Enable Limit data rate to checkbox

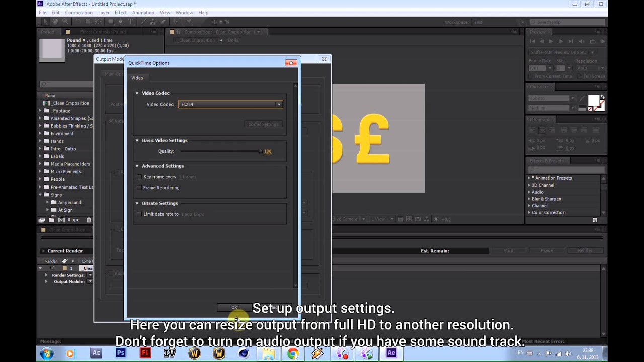pyautogui.click(x=139, y=214)
